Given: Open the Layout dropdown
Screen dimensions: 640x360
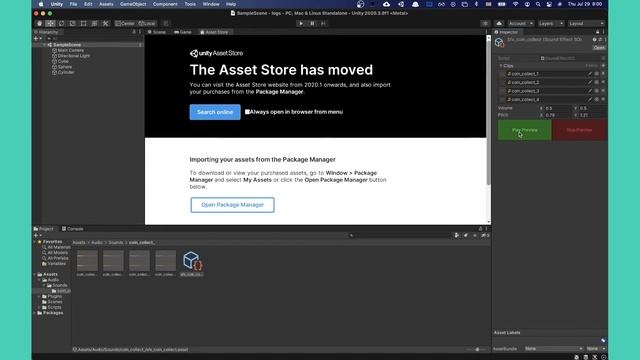Looking at the screenshot, I should click(586, 24).
